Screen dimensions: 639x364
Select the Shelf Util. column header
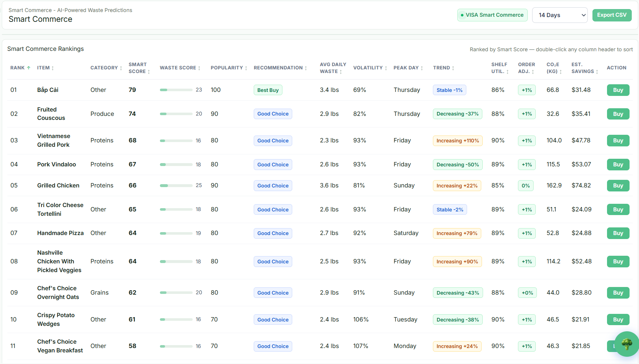[500, 68]
